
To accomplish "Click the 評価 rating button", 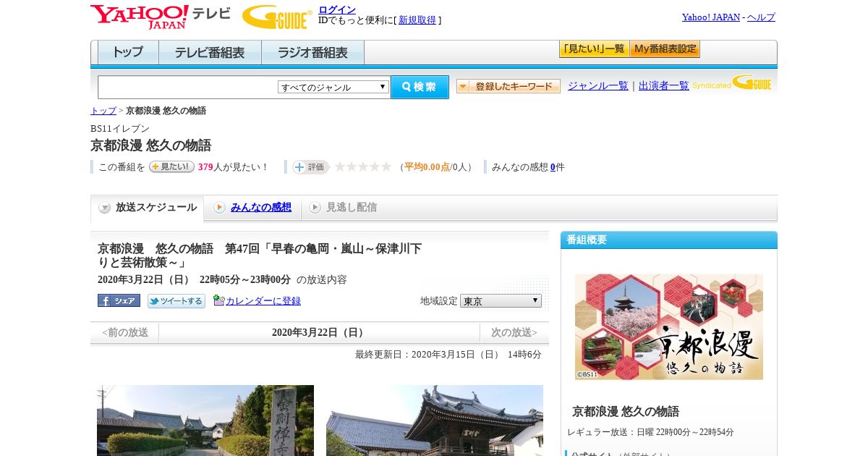I will click(x=311, y=167).
